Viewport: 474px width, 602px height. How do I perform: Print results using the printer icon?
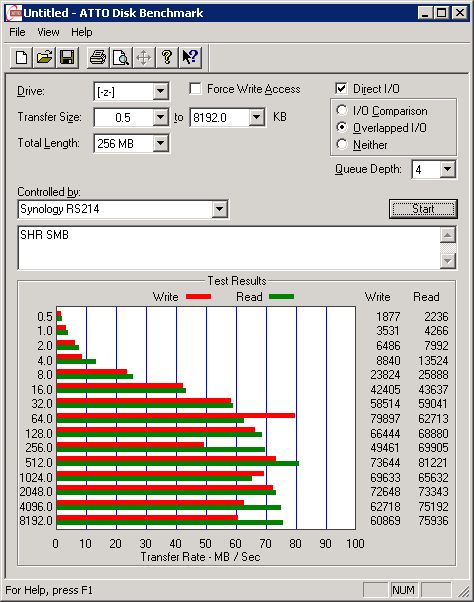pos(98,58)
